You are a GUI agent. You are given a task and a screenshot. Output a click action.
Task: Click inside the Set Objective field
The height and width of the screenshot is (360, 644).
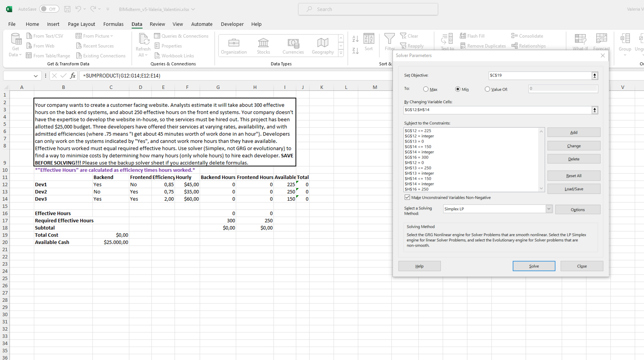(538, 75)
